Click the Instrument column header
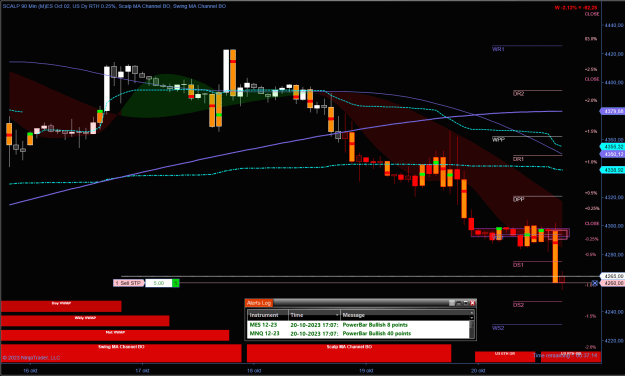625x376 pixels. coord(268,315)
